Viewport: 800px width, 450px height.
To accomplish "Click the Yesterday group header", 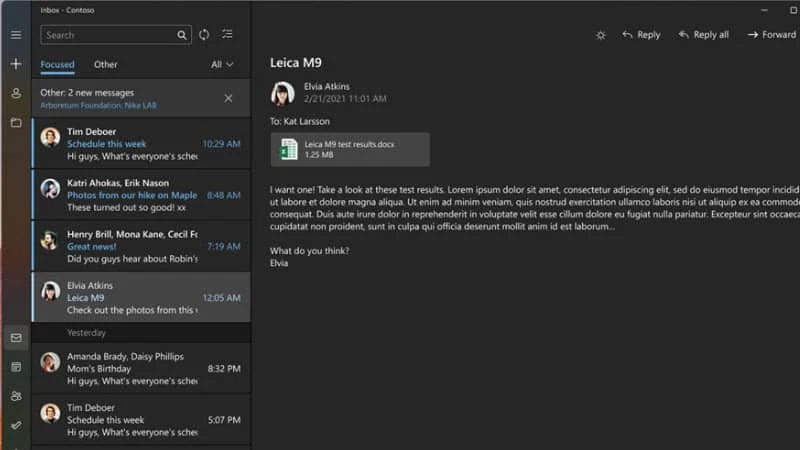I will (x=141, y=333).
